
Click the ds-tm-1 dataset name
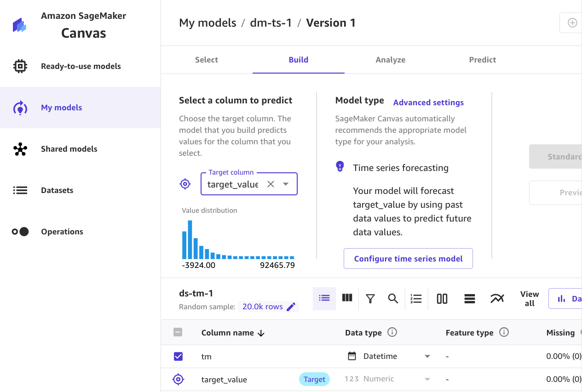(196, 294)
